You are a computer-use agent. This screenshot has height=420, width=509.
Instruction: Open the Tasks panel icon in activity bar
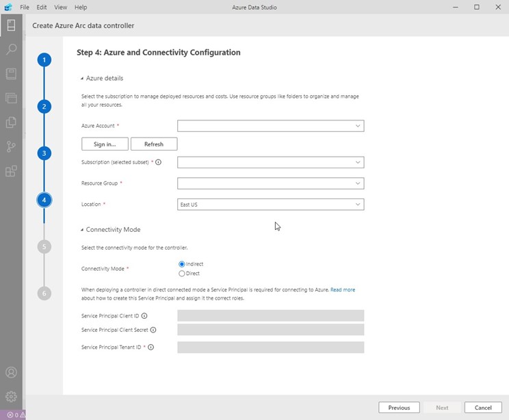(11, 98)
